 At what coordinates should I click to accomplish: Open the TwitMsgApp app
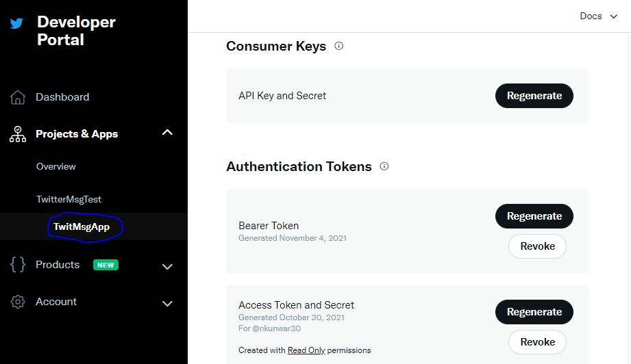[x=82, y=226]
